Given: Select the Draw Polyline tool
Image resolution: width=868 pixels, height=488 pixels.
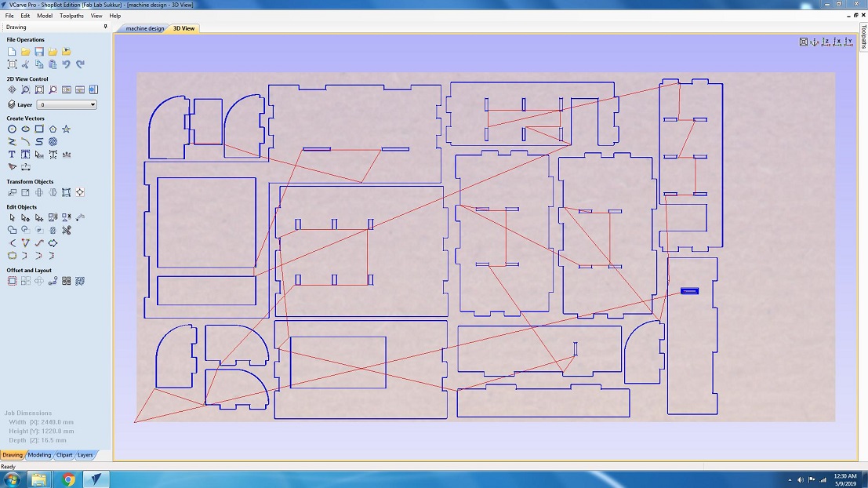Looking at the screenshot, I should tap(12, 142).
